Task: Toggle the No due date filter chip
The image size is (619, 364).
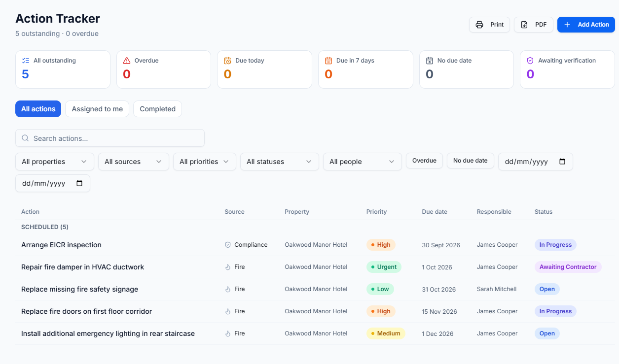Action: [x=471, y=161]
